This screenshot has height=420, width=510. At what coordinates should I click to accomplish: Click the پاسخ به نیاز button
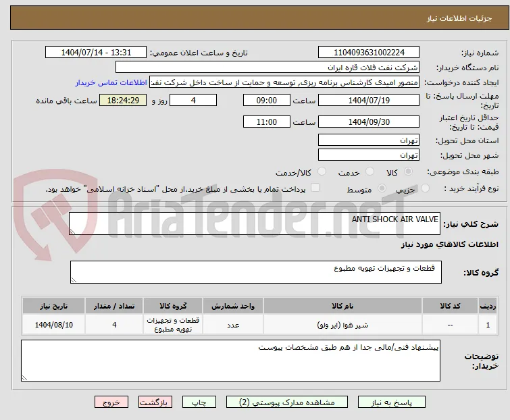tap(392, 402)
